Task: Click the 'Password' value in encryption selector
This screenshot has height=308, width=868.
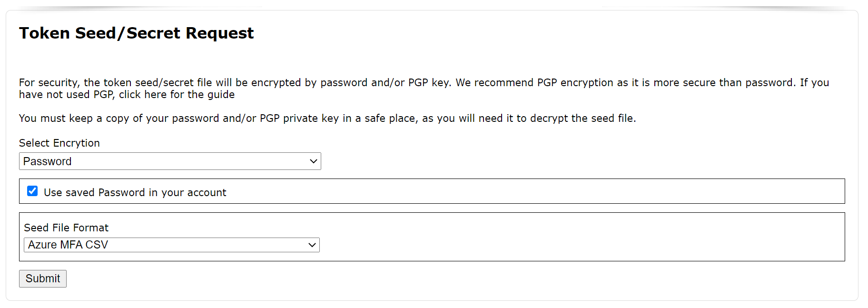Action: tap(48, 161)
